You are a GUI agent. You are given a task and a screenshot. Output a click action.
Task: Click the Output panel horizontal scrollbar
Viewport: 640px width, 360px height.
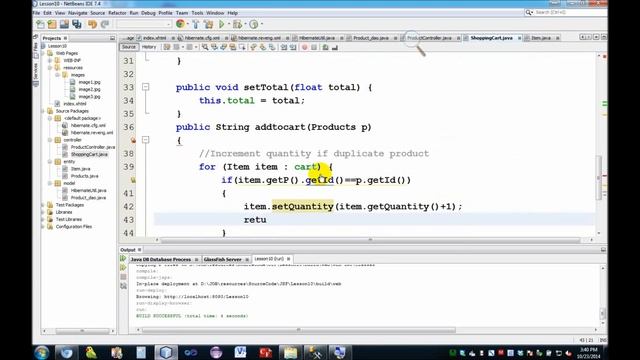pyautogui.click(x=298, y=330)
